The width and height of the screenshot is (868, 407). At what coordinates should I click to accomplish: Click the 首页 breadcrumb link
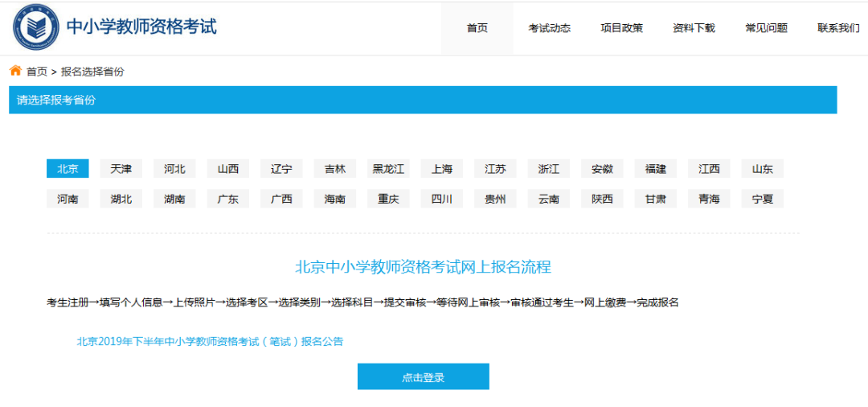tap(36, 72)
